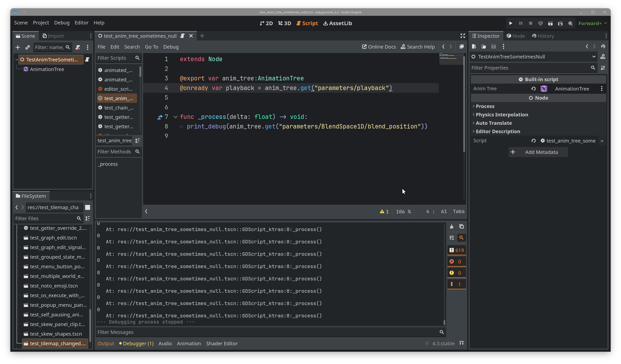Open the Scene menu

(21, 23)
